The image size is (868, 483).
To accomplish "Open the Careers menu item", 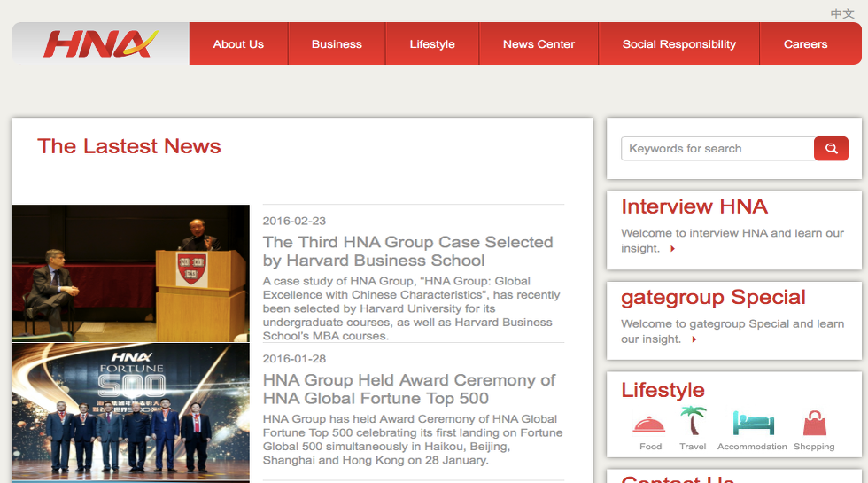I will click(805, 44).
